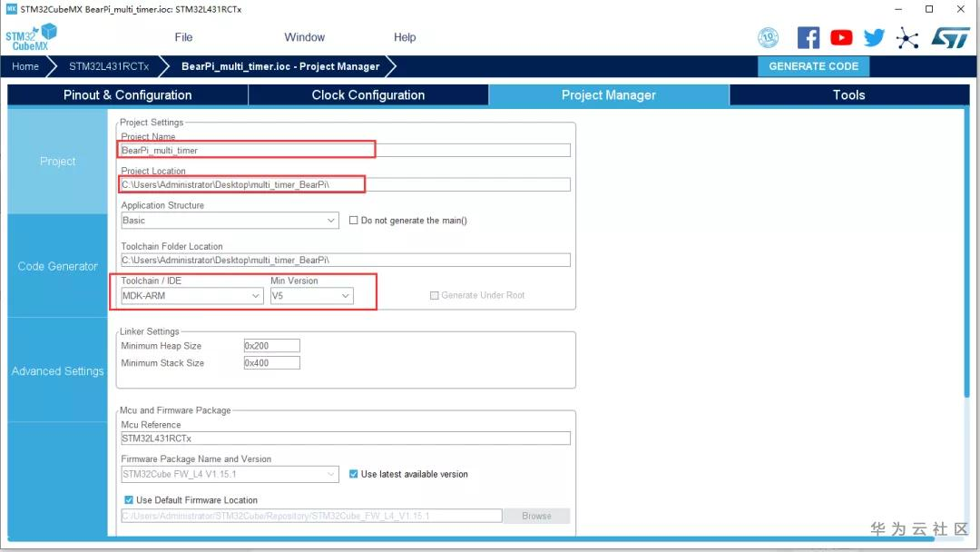Open the Help menu

coord(405,37)
